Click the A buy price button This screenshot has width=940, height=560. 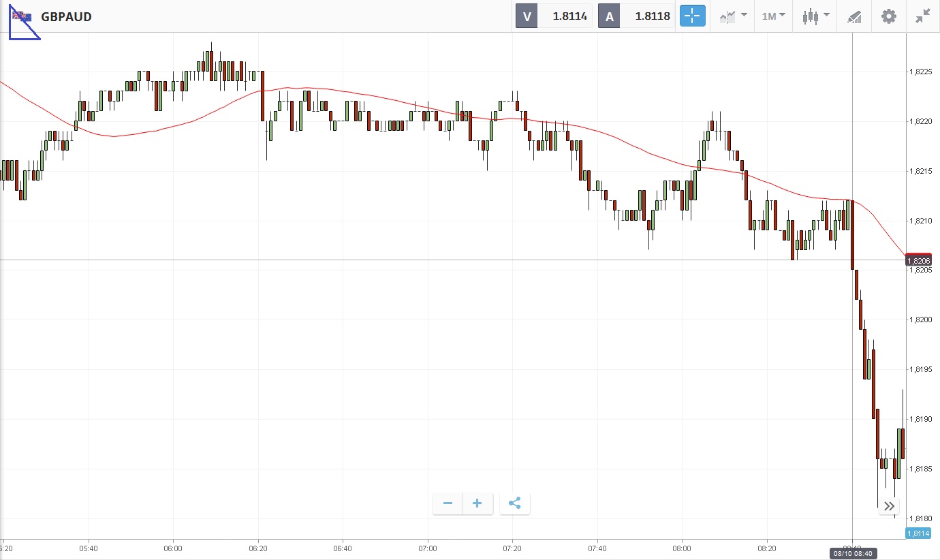click(637, 16)
